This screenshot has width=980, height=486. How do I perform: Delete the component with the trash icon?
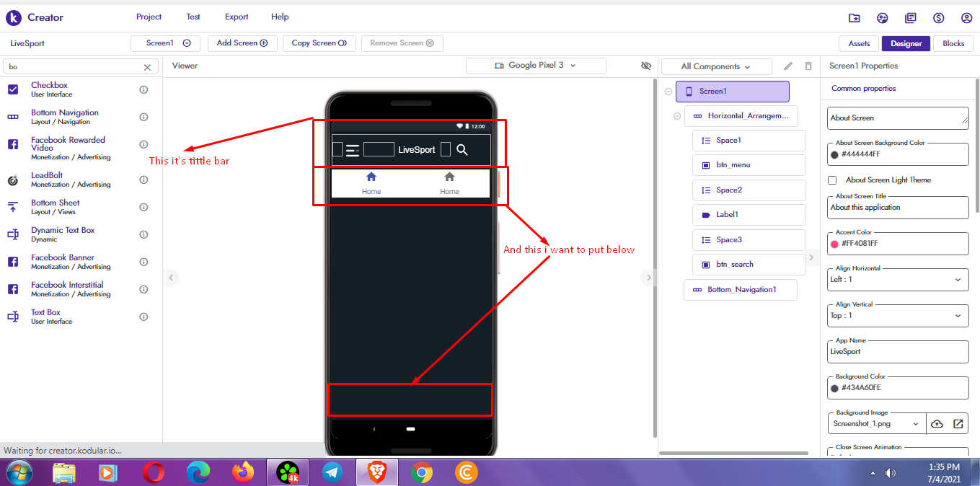click(808, 66)
